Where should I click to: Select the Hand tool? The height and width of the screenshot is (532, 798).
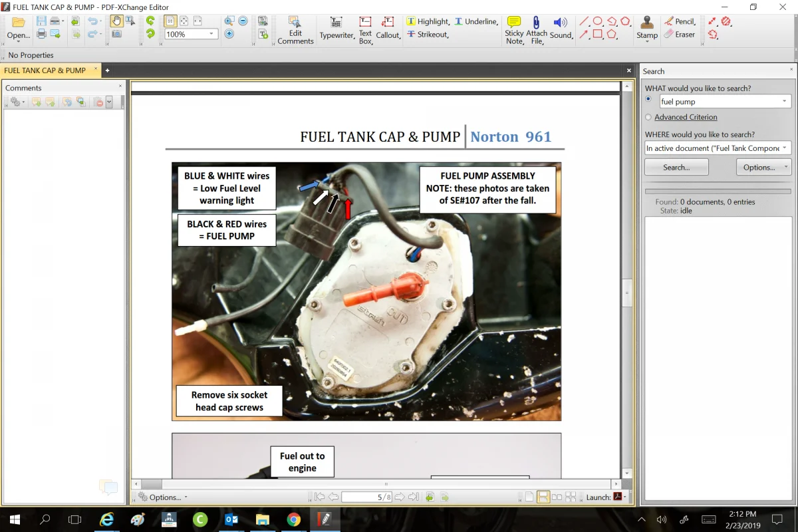coord(116,21)
